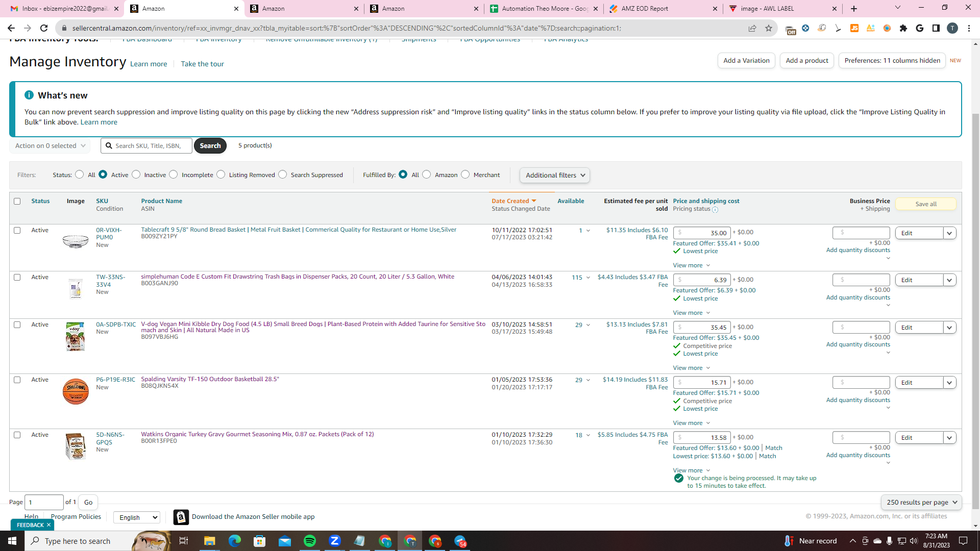Screen dimensions: 980x551
Task: Click the What's new info icon
Action: (x=29, y=95)
